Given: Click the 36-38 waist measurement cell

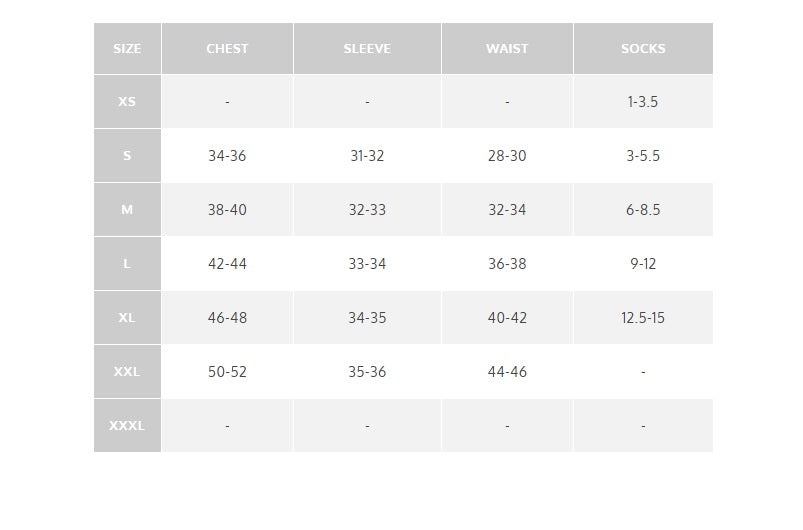Looking at the screenshot, I should tap(507, 264).
